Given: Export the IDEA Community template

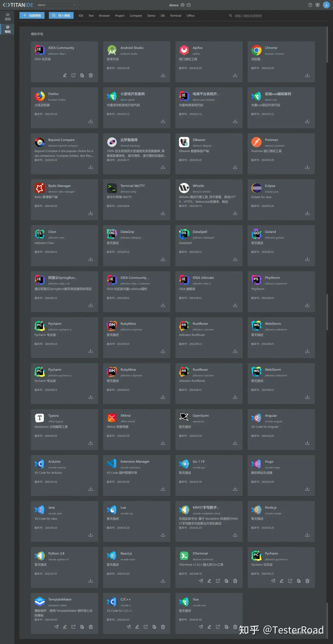Looking at the screenshot, I should [73, 75].
